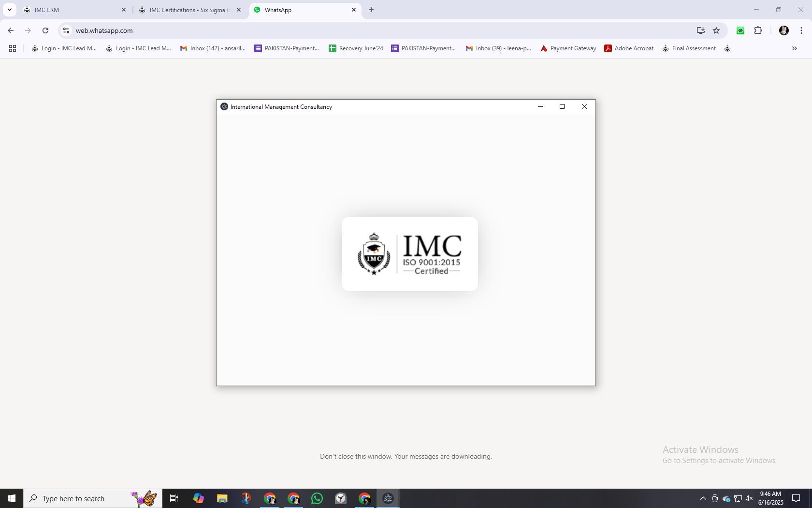The width and height of the screenshot is (812, 508).
Task: Maximize the International Management Consultancy window
Action: (x=562, y=106)
